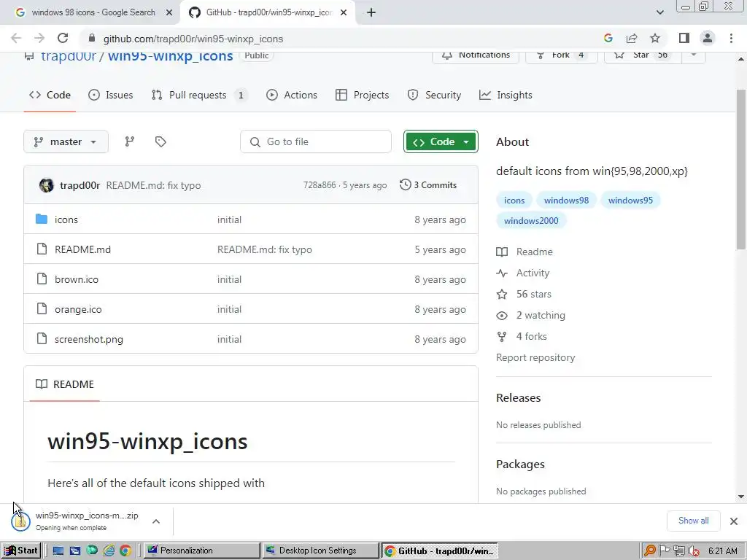Select the windows98 topic tag
This screenshot has width=747, height=560.
(x=566, y=200)
